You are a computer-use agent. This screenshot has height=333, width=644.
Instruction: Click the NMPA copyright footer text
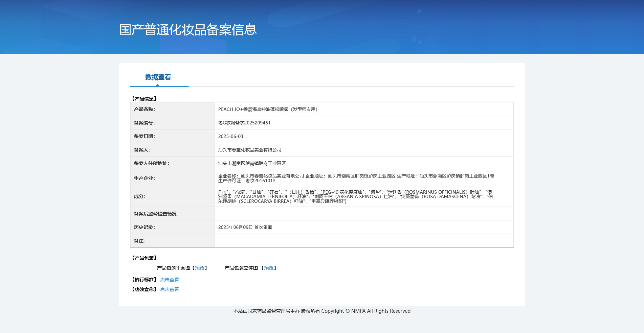click(x=322, y=311)
